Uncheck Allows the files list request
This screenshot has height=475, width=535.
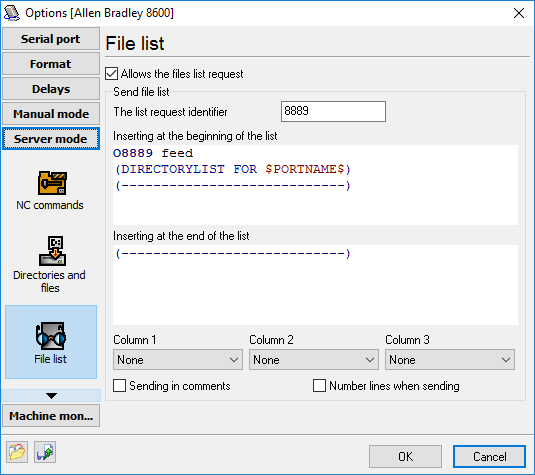[112, 74]
